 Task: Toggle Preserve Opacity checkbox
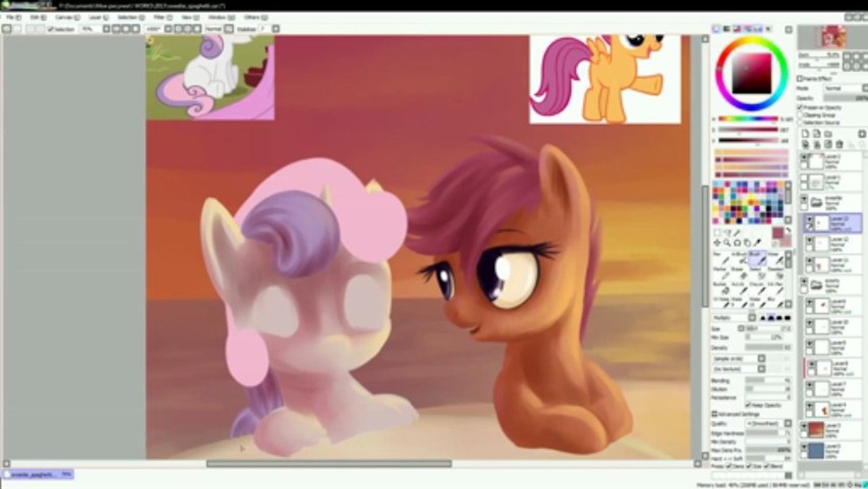pyautogui.click(x=800, y=107)
